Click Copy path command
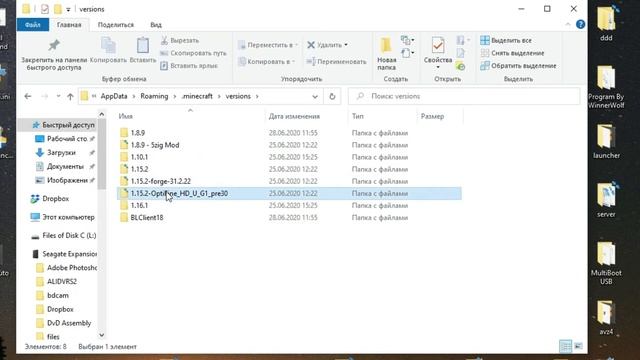Viewport: 640px width, 360px height. (x=193, y=53)
